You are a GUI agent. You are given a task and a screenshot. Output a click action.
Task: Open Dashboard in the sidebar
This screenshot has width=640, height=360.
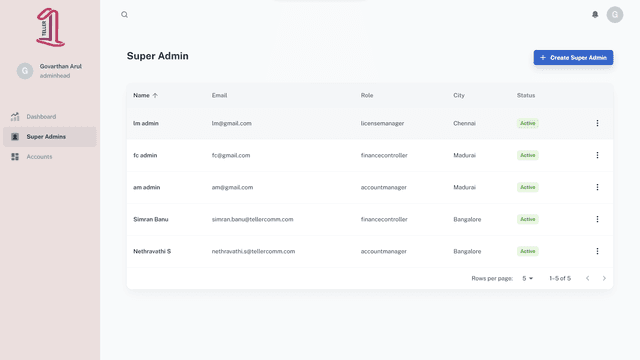[50, 117]
